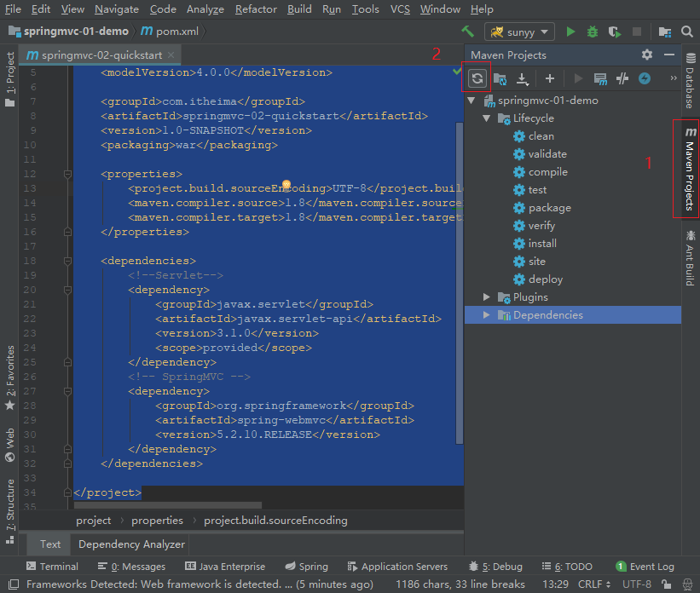Screen dimensions: 700x593
Task: Click the Download Sources and Documentation icon
Action: coord(523,79)
